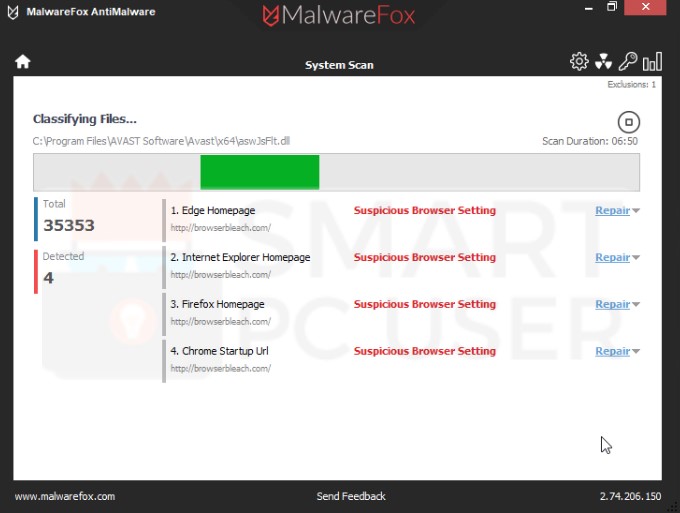Open the license key icon

click(628, 61)
